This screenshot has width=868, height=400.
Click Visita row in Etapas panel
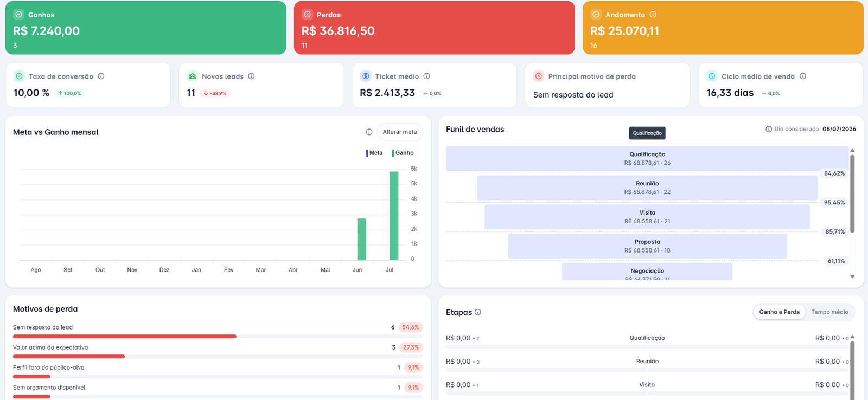tap(647, 387)
